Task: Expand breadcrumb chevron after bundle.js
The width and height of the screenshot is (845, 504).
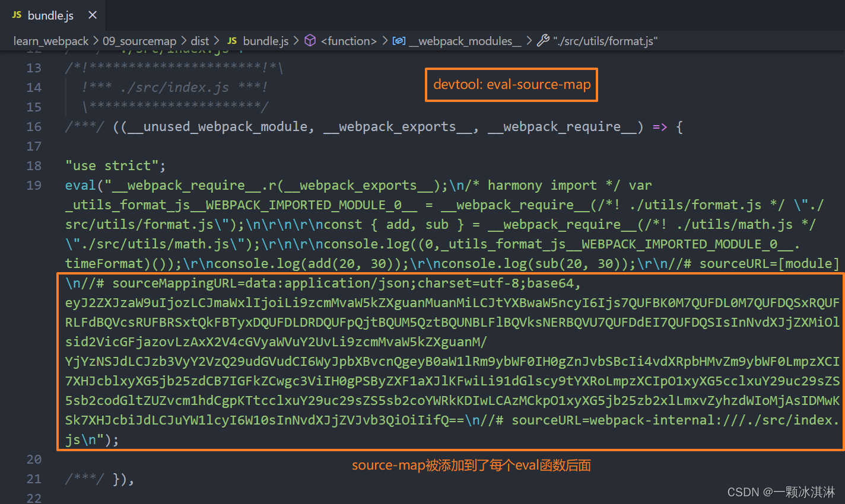Action: 296,41
